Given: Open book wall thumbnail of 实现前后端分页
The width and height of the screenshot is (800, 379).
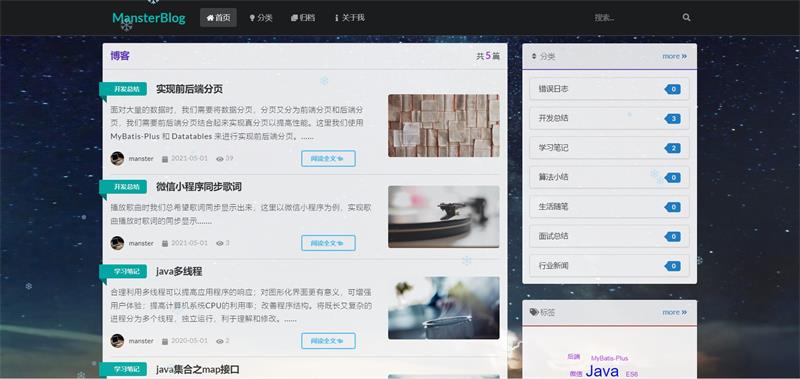Looking at the screenshot, I should [443, 125].
